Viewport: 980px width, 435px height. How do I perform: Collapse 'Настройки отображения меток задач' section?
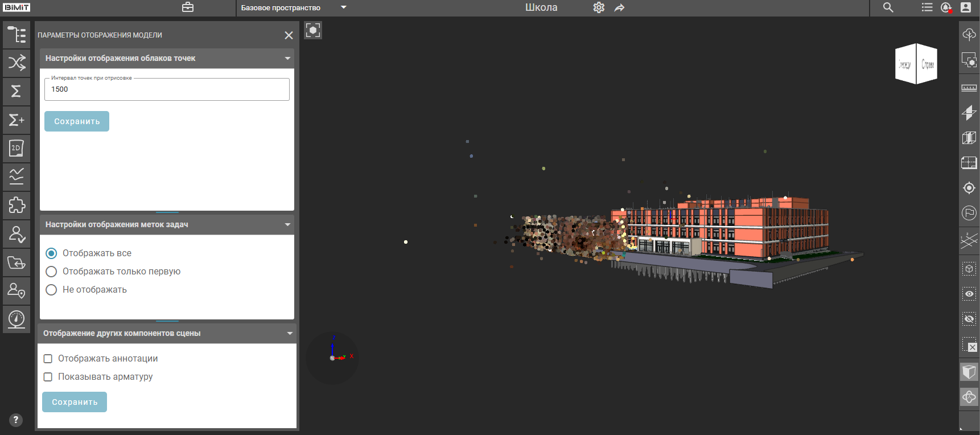pyautogui.click(x=287, y=225)
